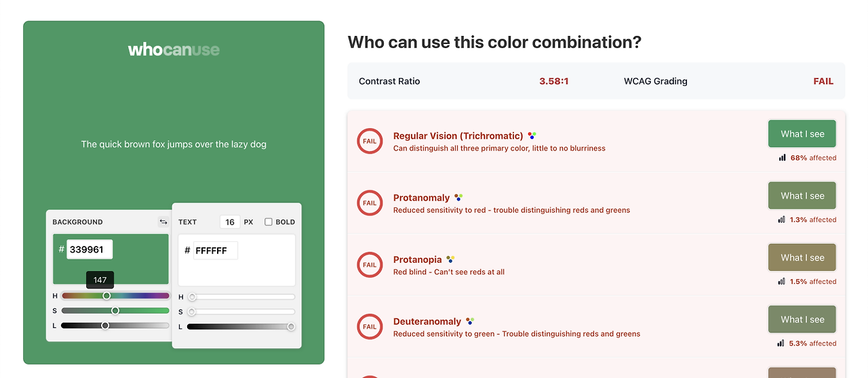
Task: Click the Deuteranomaly What I see button
Action: click(802, 319)
